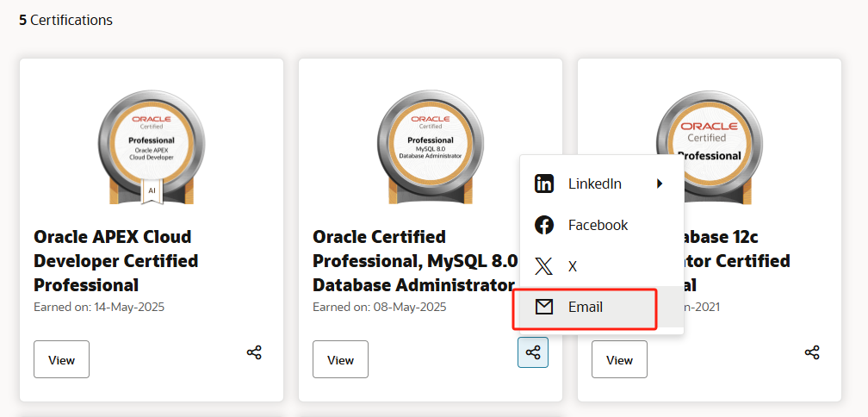Click the '5 Certifications' heading
The width and height of the screenshot is (868, 417).
[x=65, y=21]
